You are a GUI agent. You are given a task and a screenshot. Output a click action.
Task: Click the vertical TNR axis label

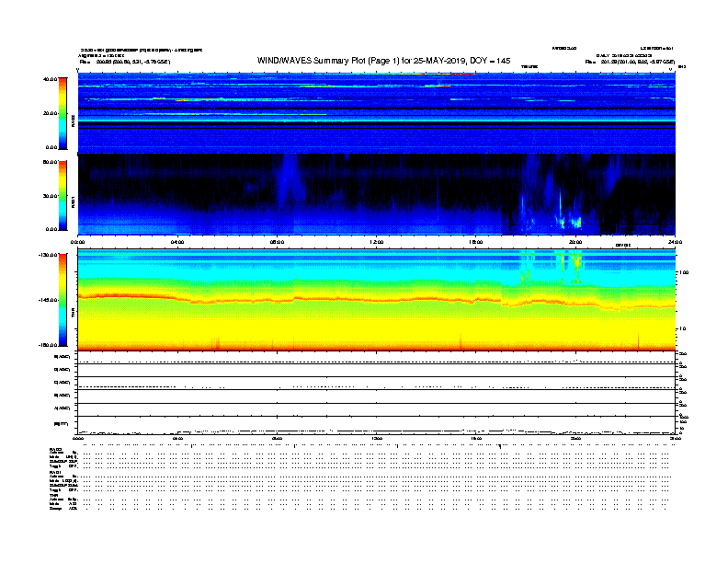73,313
